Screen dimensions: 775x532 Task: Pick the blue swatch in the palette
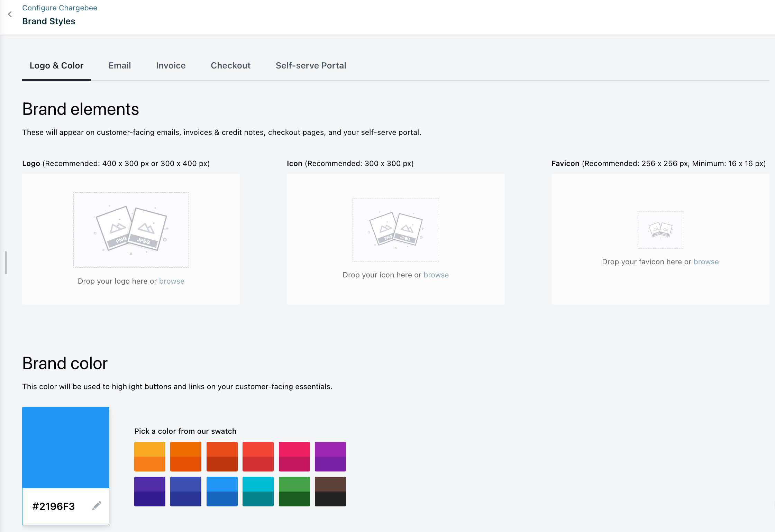(222, 492)
